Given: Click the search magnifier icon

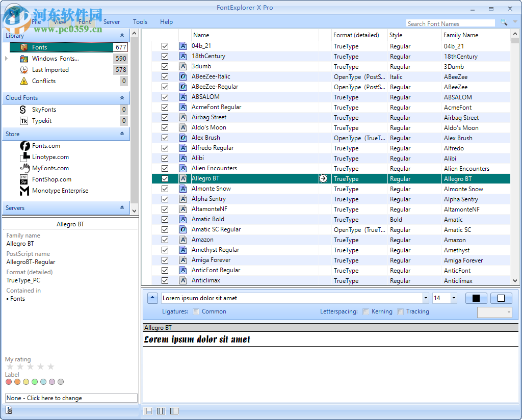Looking at the screenshot, I should tap(504, 22).
